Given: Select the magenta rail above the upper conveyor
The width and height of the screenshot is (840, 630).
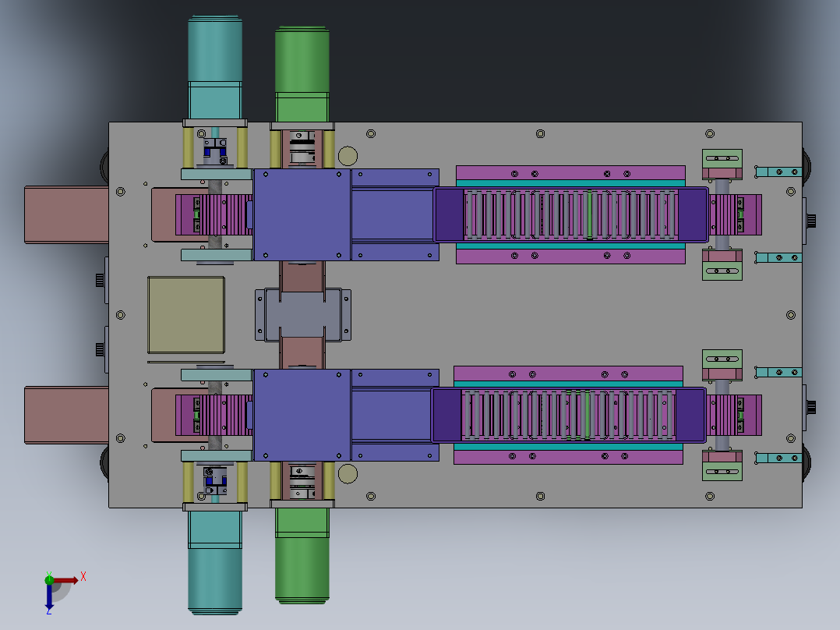Looking at the screenshot, I should [x=570, y=172].
